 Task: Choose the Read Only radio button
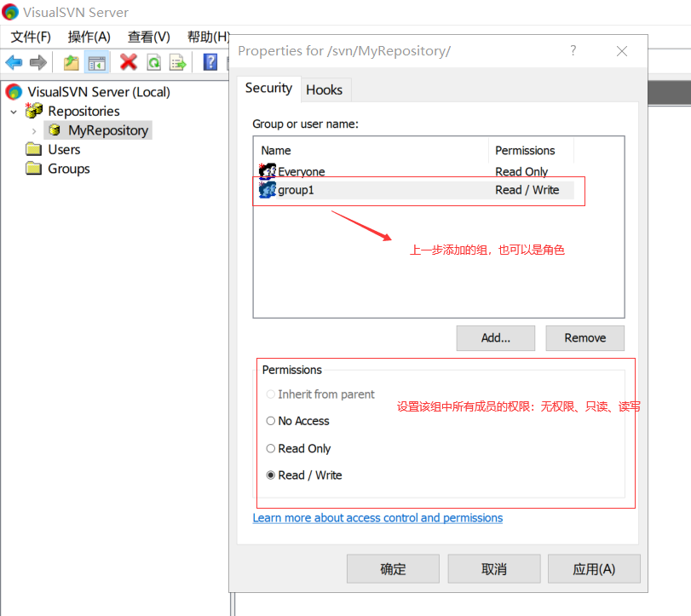pos(271,448)
